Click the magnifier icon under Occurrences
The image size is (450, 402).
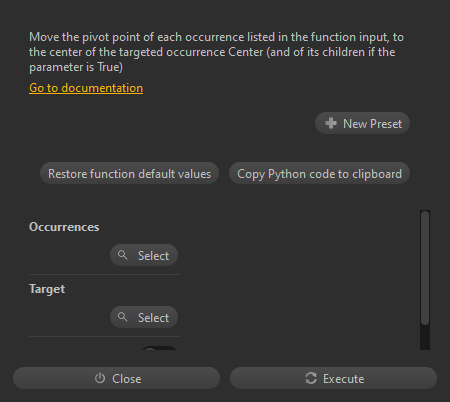pos(122,255)
